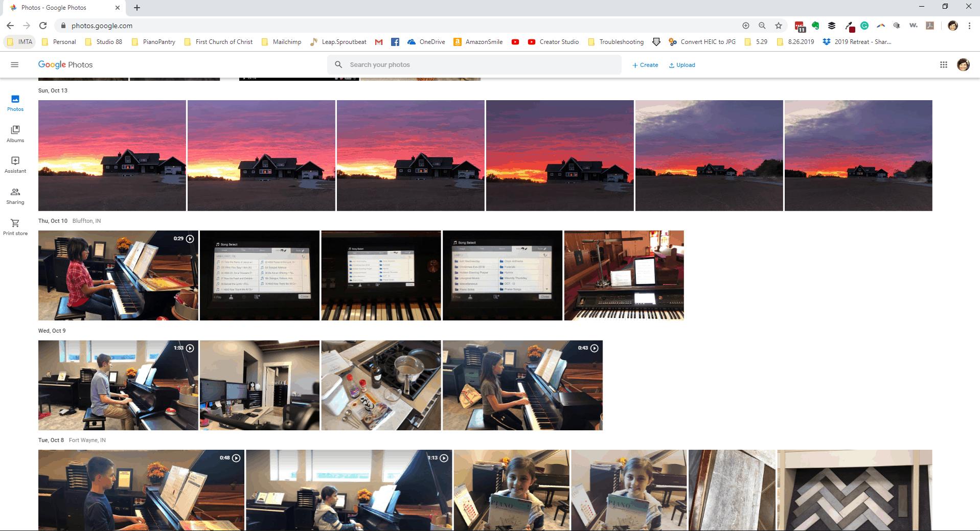Reload the Google Photos page
The image size is (980, 531).
43,26
